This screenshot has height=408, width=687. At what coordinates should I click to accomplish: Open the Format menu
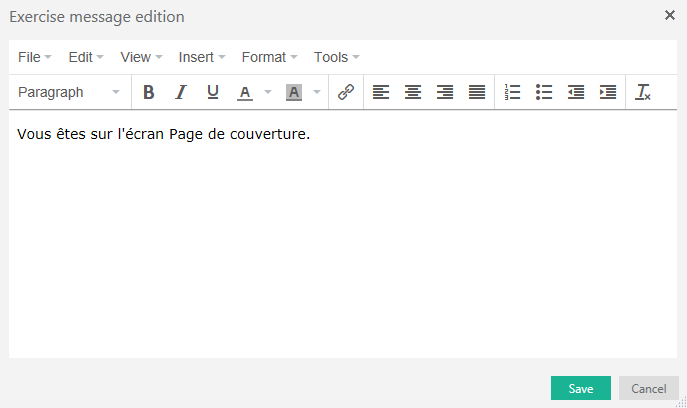269,57
